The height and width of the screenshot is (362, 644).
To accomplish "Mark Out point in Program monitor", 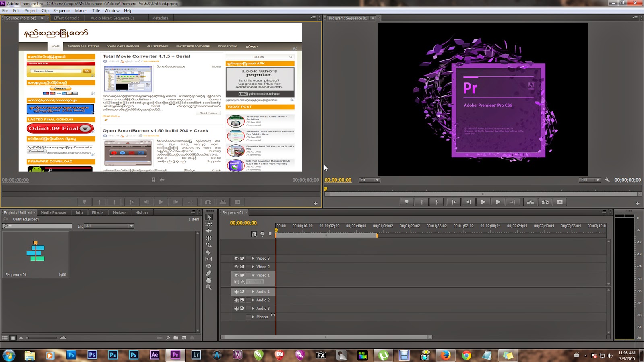I will click(437, 202).
